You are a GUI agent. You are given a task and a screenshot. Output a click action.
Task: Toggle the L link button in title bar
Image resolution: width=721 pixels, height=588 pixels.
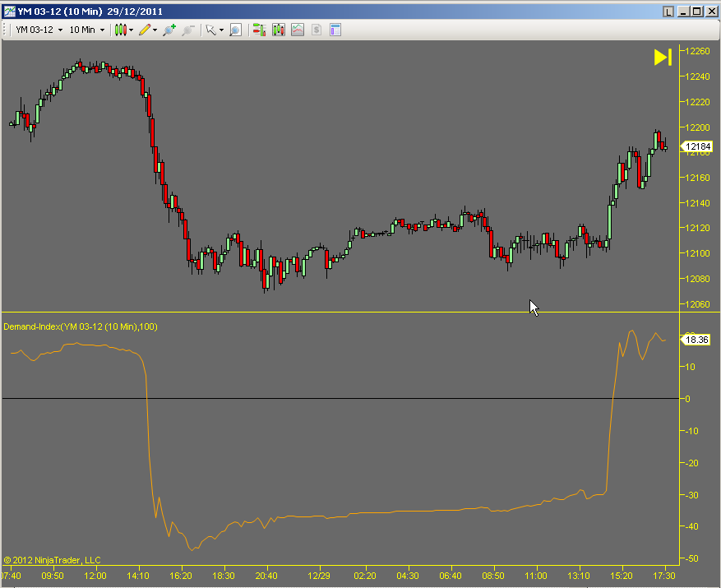click(668, 12)
